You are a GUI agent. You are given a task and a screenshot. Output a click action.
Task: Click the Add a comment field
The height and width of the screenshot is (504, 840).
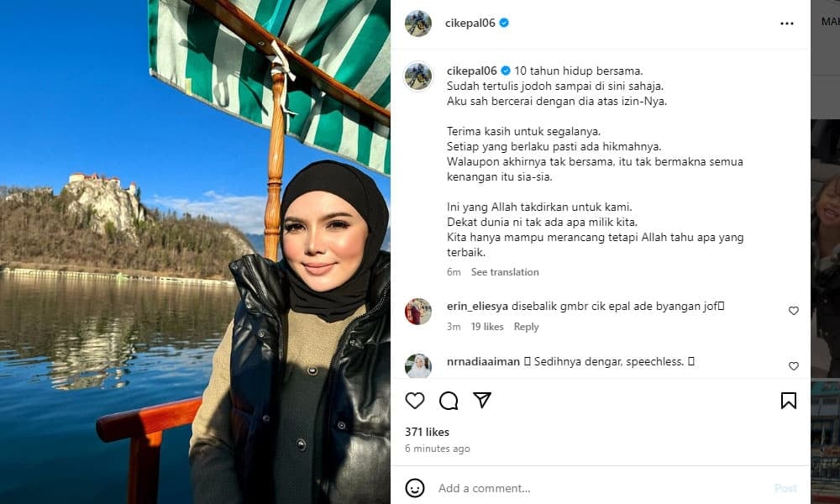click(600, 488)
